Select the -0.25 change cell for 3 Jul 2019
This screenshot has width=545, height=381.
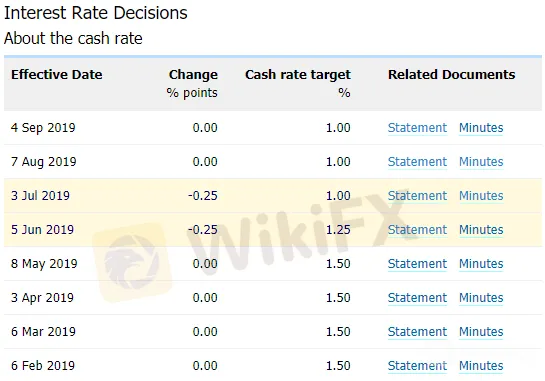click(203, 196)
